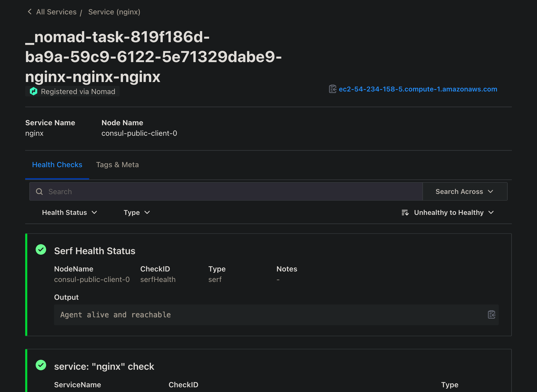Toggle the Registered via Nomad badge
The height and width of the screenshot is (392, 537).
coord(72,91)
